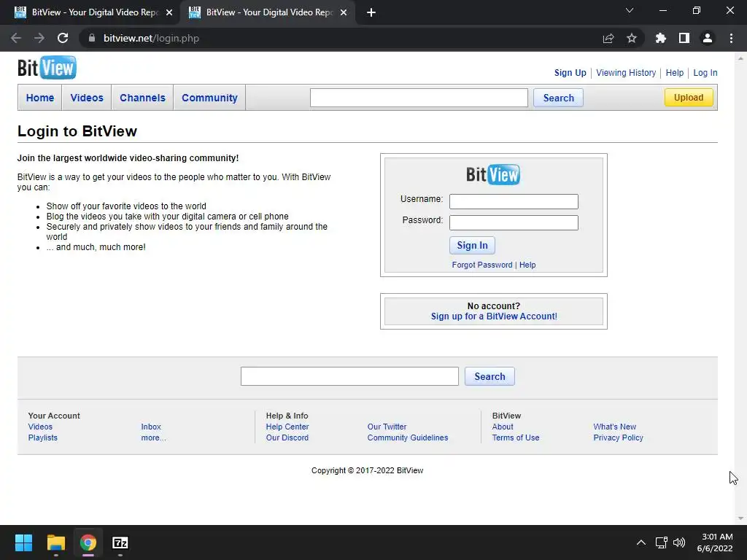Click the Help link in the login box

527,265
